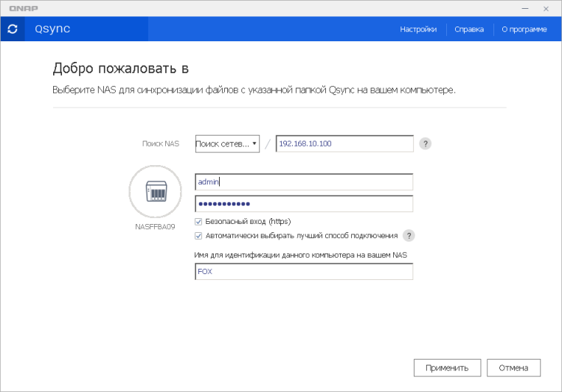Screen dimensions: 562x392
Task: Toggle Безопасный вход (https) checkbox
Action: coord(198,222)
